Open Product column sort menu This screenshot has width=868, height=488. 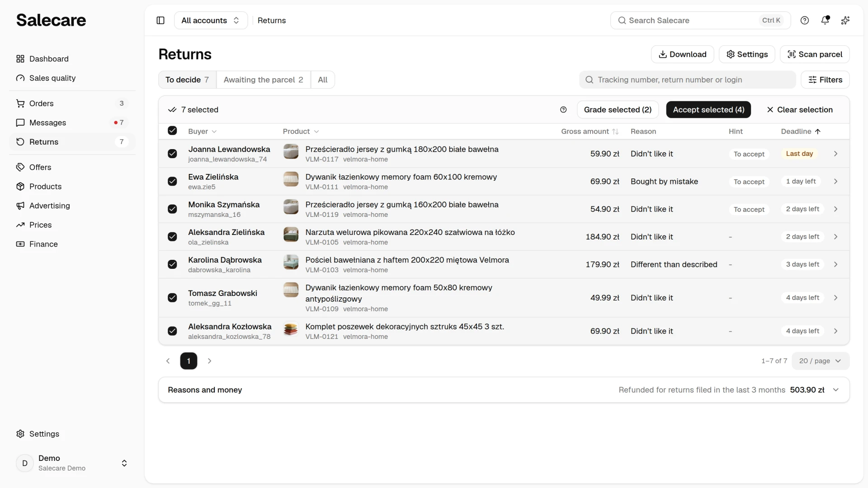click(301, 131)
